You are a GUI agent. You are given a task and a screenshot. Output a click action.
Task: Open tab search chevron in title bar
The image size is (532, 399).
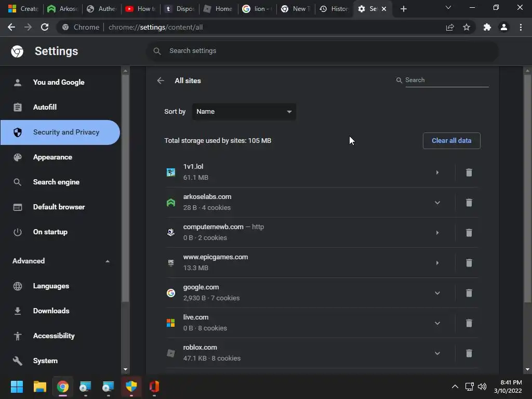[448, 7]
